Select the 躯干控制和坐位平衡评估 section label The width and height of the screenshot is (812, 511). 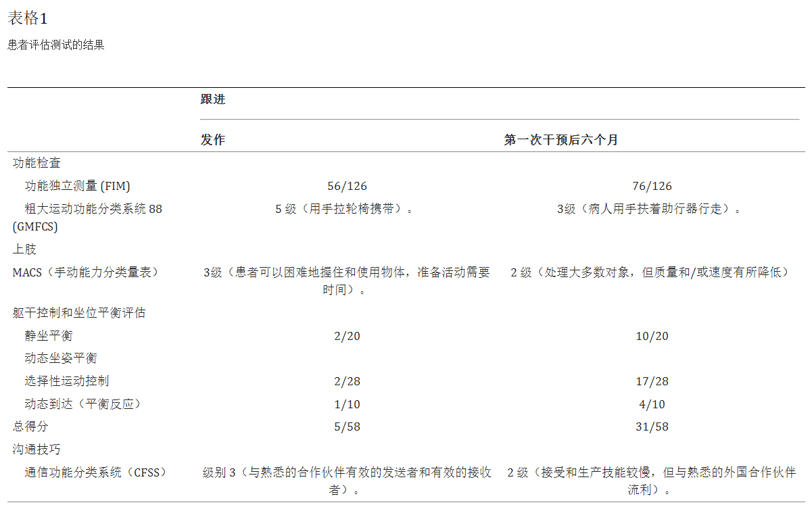tap(78, 313)
